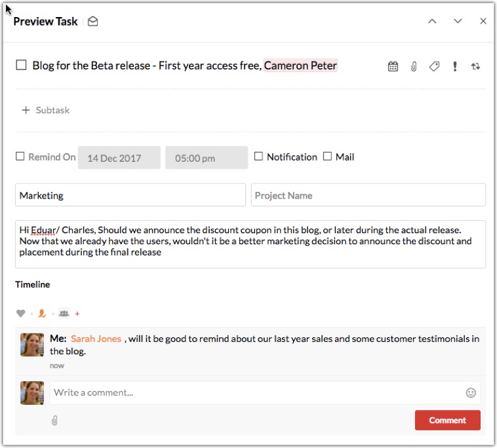Open the emoji smiley picker
The width and height of the screenshot is (497, 448).
pos(471,393)
